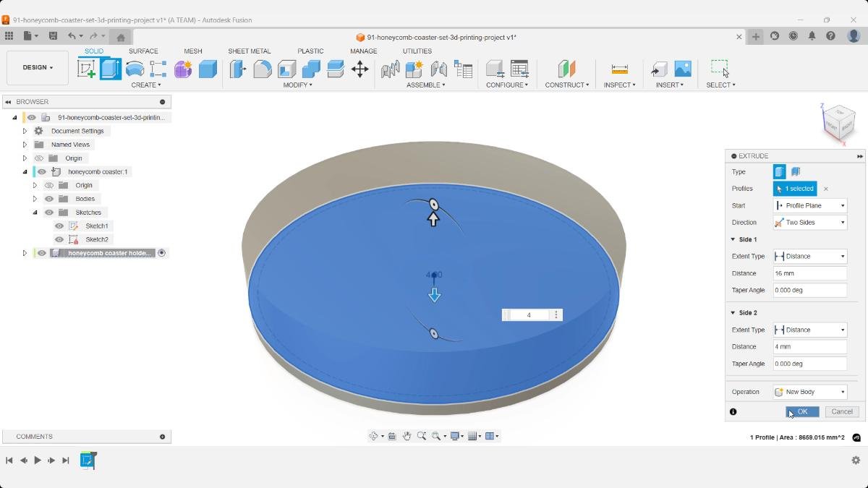Viewport: 868px width, 488px height.
Task: Switch to the SHEET METAL tab
Action: coord(250,51)
